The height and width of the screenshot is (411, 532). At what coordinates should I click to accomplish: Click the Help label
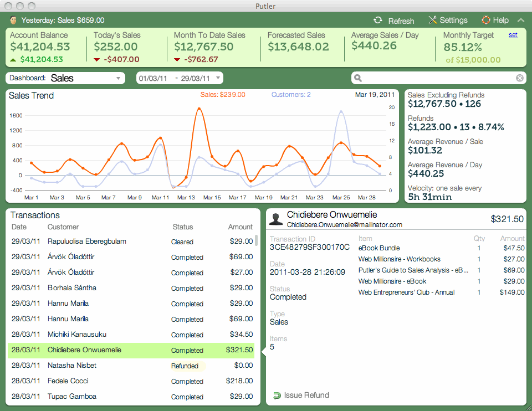500,20
